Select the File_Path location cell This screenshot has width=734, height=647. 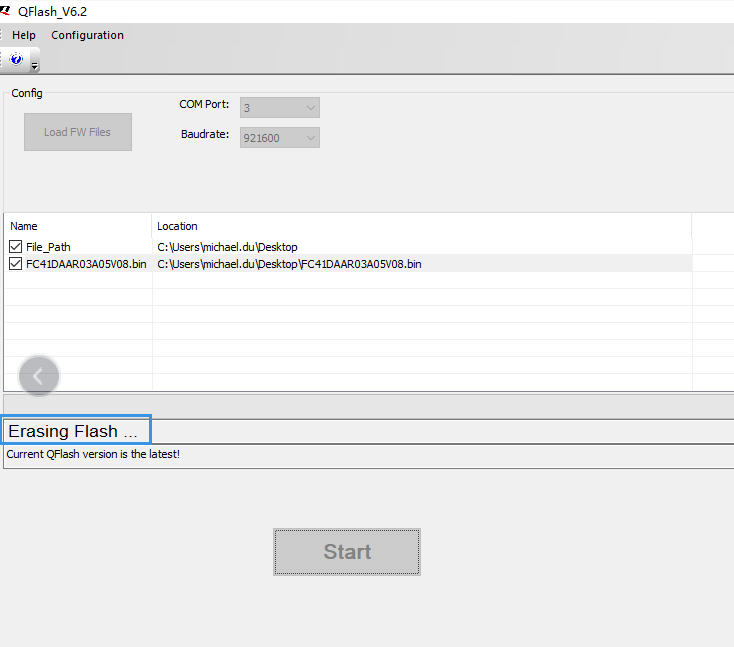(227, 247)
